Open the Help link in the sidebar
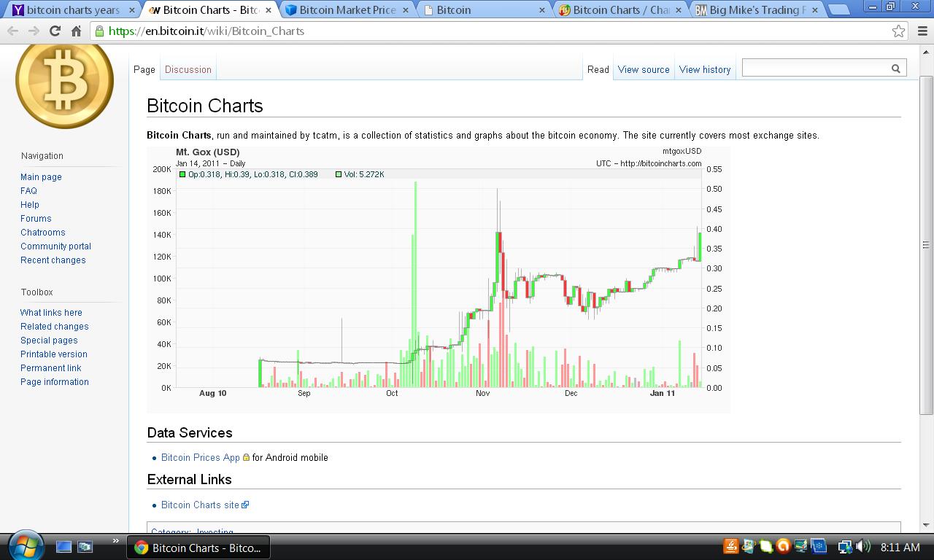934x560 pixels. pos(30,205)
